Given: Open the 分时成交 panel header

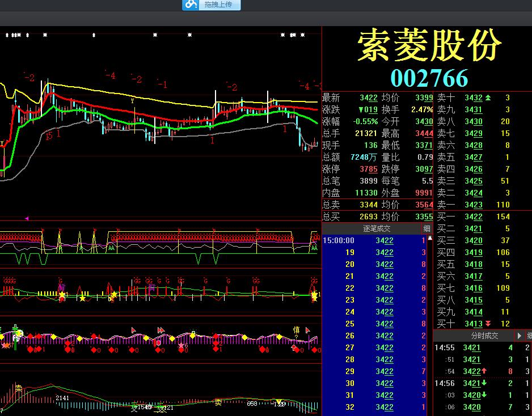Looking at the screenshot, I should click(x=484, y=336).
